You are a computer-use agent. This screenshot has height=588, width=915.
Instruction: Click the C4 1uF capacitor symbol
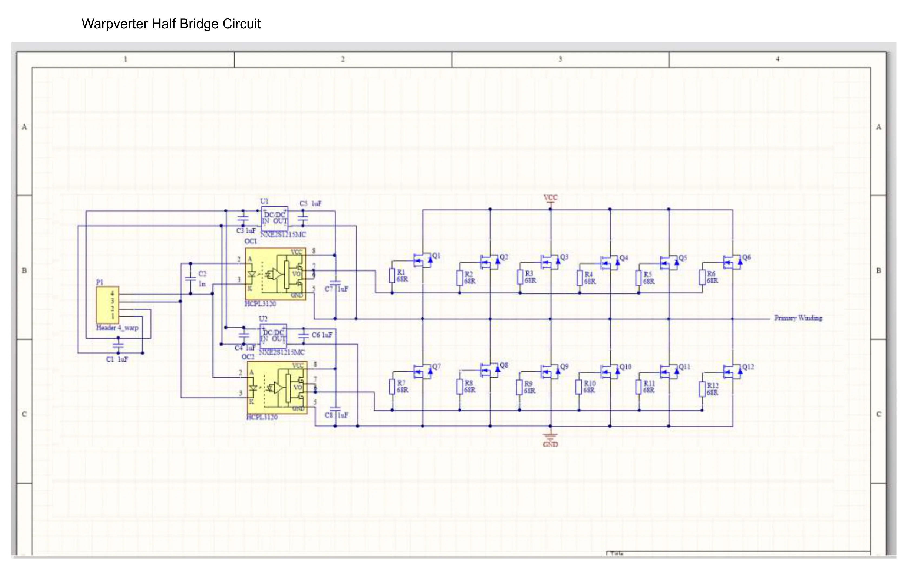[x=244, y=335]
